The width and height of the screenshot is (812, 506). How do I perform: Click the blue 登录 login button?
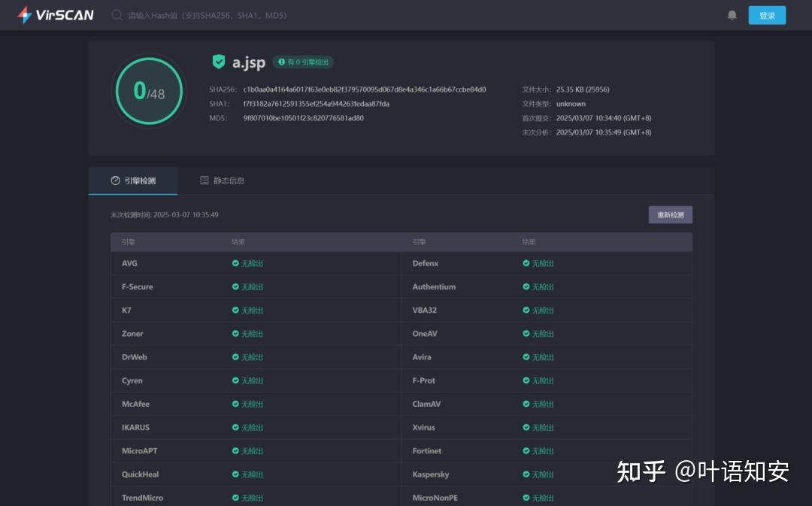pyautogui.click(x=767, y=16)
